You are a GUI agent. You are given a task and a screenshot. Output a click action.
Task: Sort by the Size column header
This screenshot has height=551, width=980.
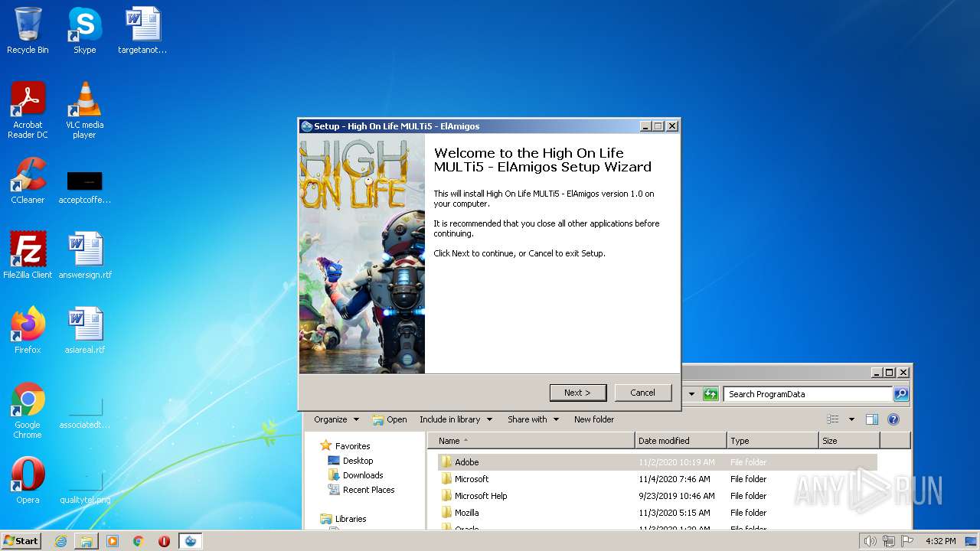[x=849, y=441]
